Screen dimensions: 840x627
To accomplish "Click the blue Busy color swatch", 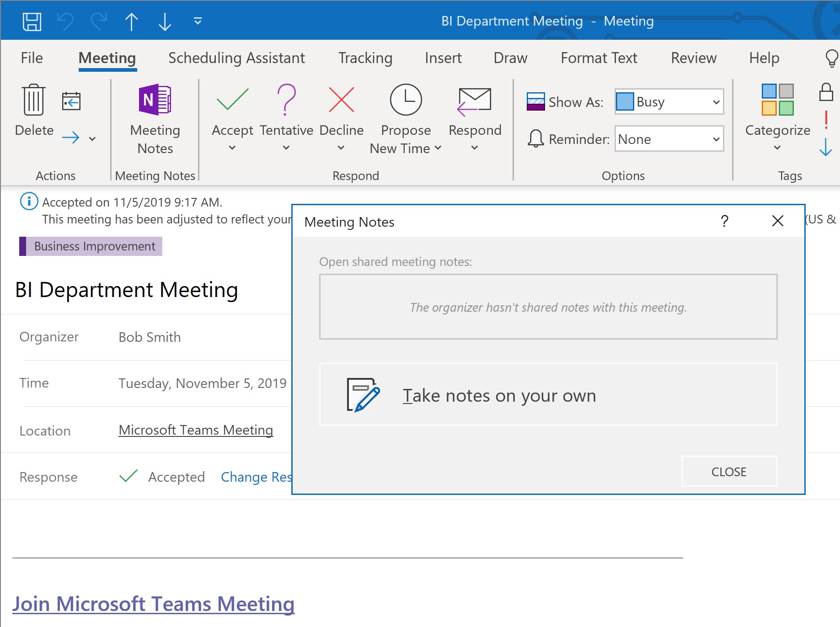I will (x=625, y=101).
